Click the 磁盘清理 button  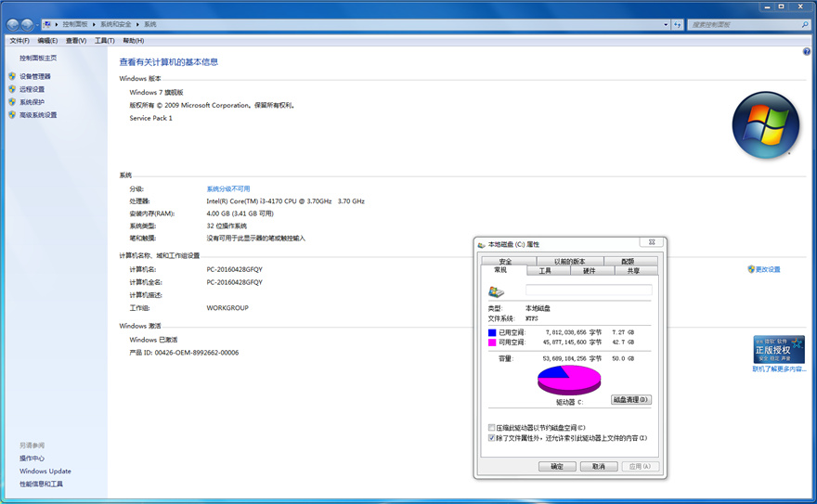click(x=630, y=400)
